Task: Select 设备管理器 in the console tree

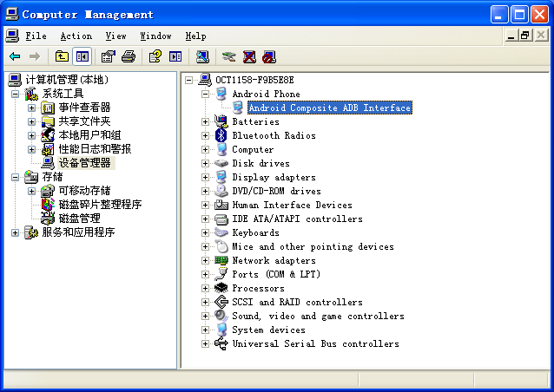Action: click(x=84, y=163)
